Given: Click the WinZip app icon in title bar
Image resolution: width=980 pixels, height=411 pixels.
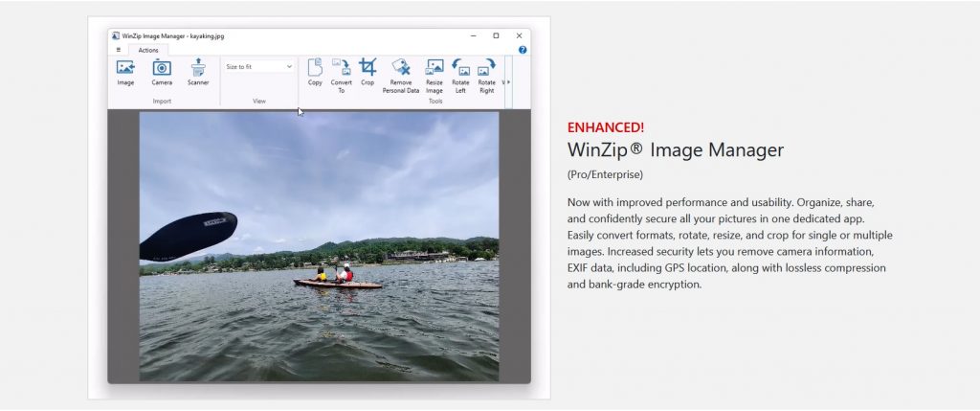Looking at the screenshot, I should (x=116, y=35).
